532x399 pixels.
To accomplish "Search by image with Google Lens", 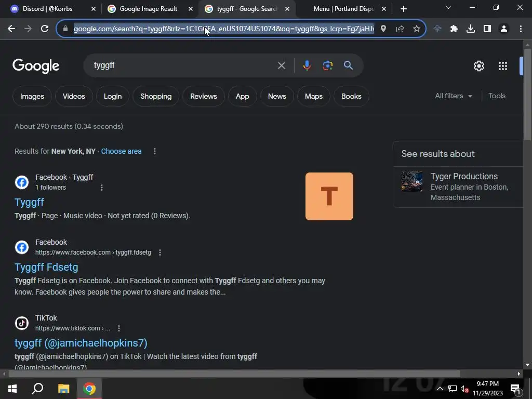I will 328,65.
